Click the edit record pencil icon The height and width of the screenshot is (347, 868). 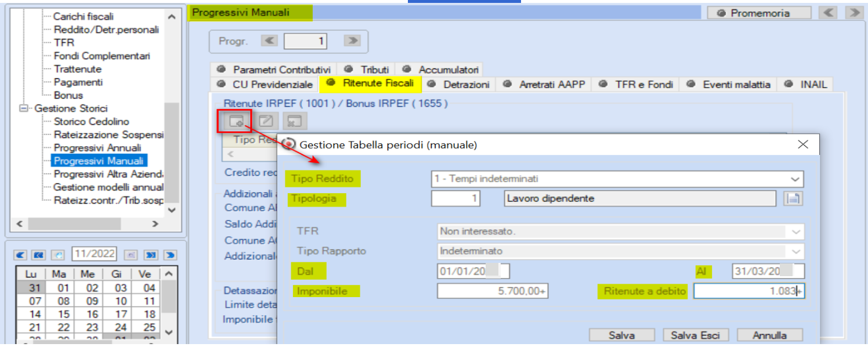click(x=265, y=121)
